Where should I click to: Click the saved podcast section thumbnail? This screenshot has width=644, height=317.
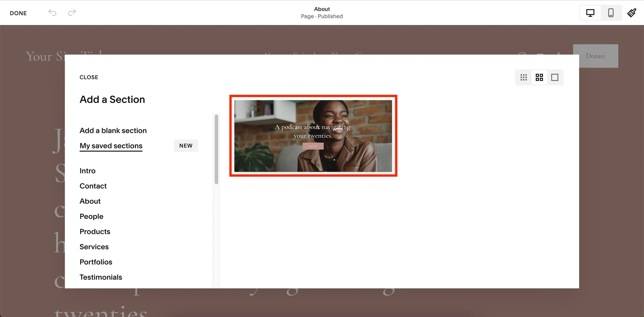(313, 136)
